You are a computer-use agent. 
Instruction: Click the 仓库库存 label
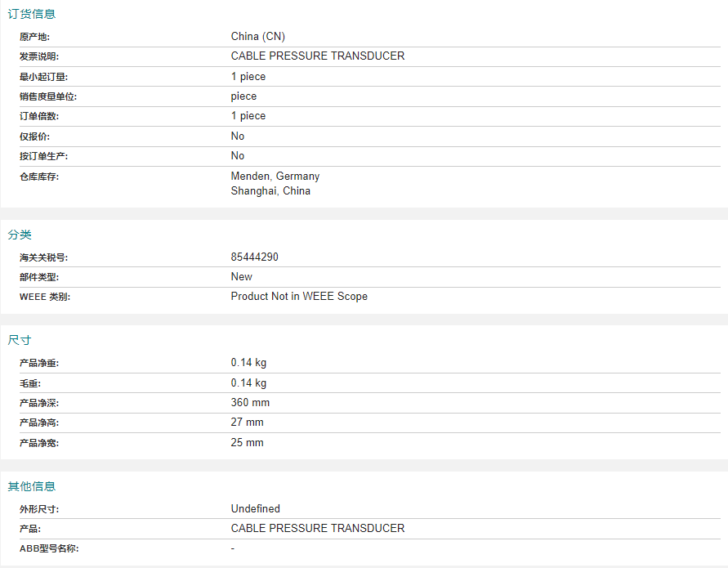tap(39, 177)
